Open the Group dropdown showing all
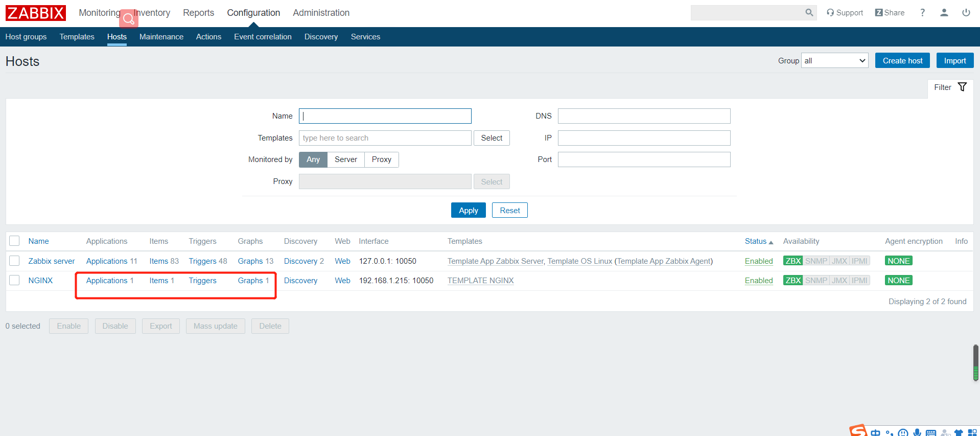Viewport: 980px width, 436px height. coord(835,60)
